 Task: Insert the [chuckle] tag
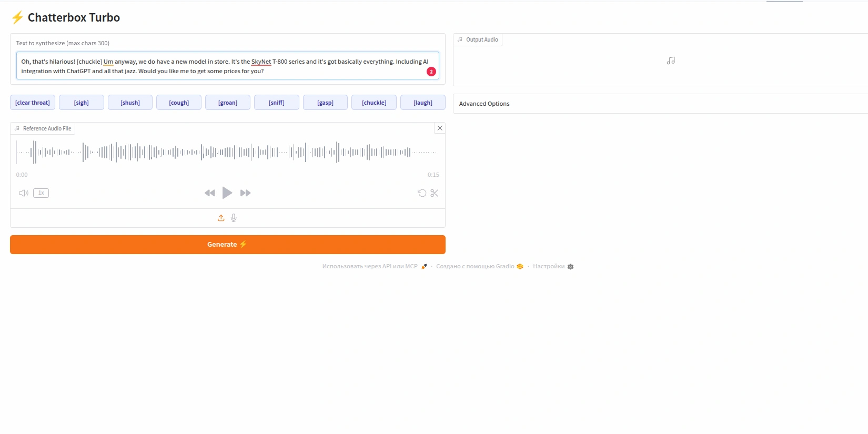(x=374, y=103)
